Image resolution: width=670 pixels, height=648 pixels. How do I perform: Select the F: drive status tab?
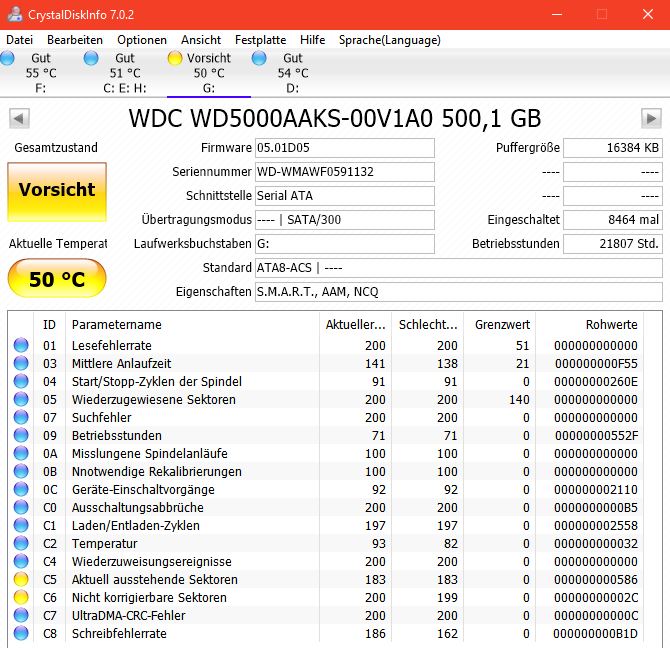pos(41,73)
